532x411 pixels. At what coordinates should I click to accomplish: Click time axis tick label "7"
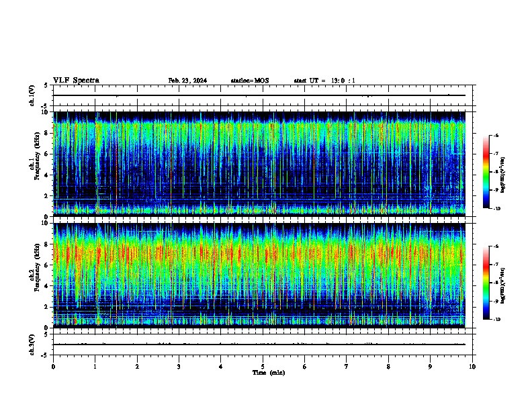347,367
